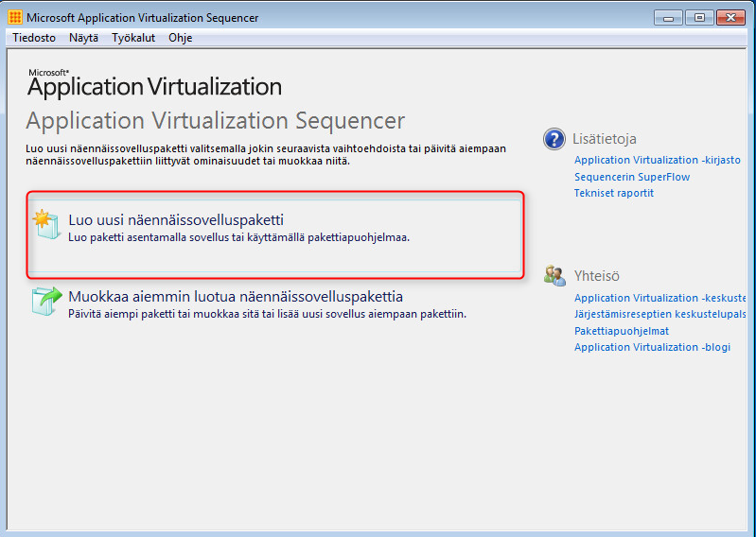Click the Lisätietoja heading text
Image resolution: width=756 pixels, height=537 pixels.
tap(604, 139)
